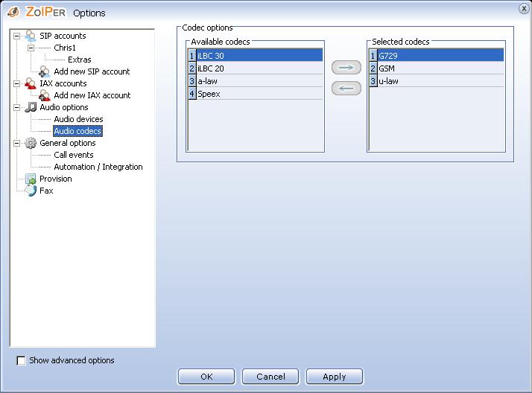This screenshot has height=393, width=532.
Task: Click the Apply button
Action: click(x=335, y=377)
